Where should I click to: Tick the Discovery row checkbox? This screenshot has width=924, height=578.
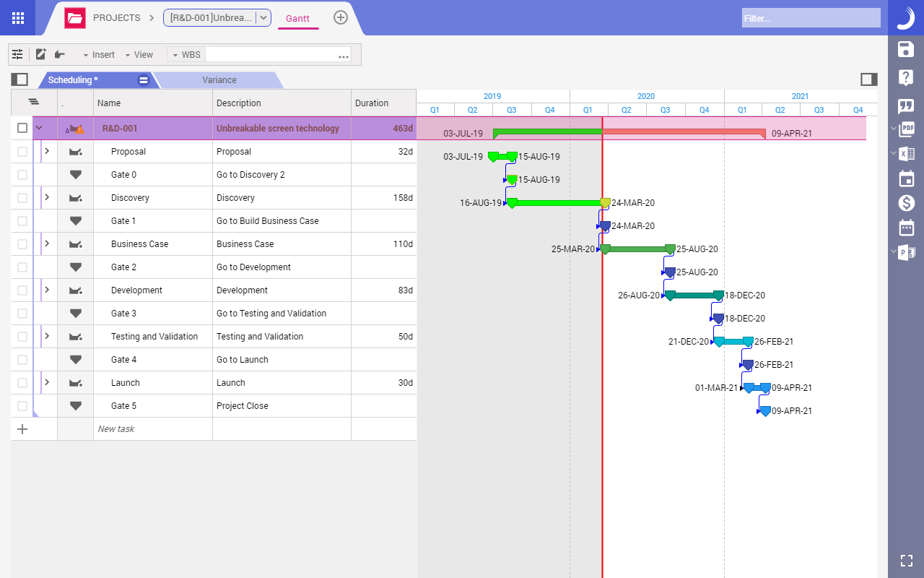click(x=22, y=198)
